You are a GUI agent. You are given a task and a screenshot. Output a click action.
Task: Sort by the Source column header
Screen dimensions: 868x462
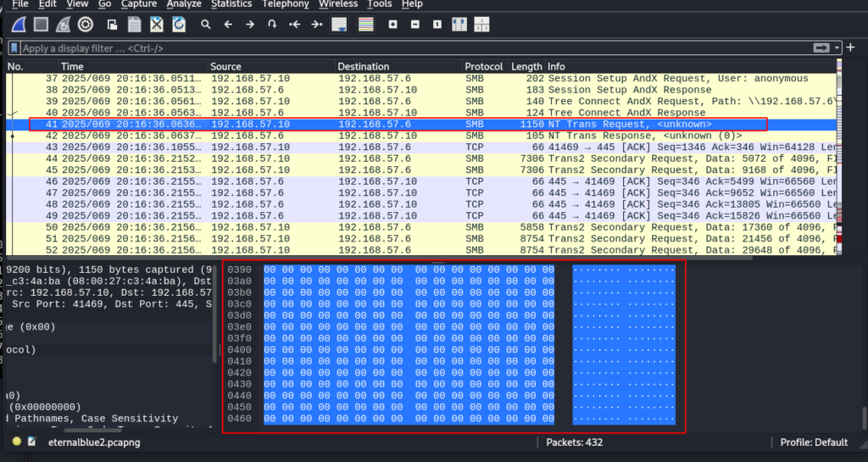tap(272, 66)
